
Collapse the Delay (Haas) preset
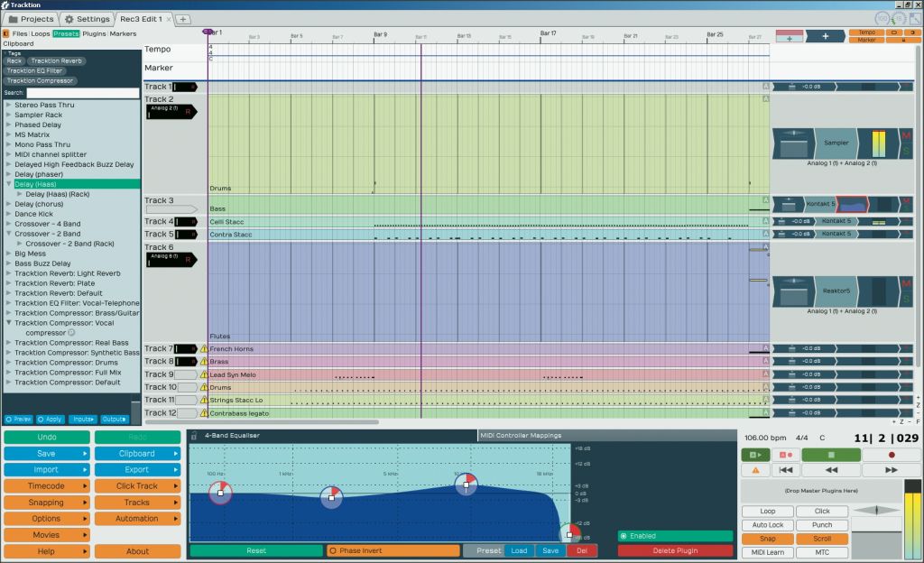pyautogui.click(x=8, y=184)
